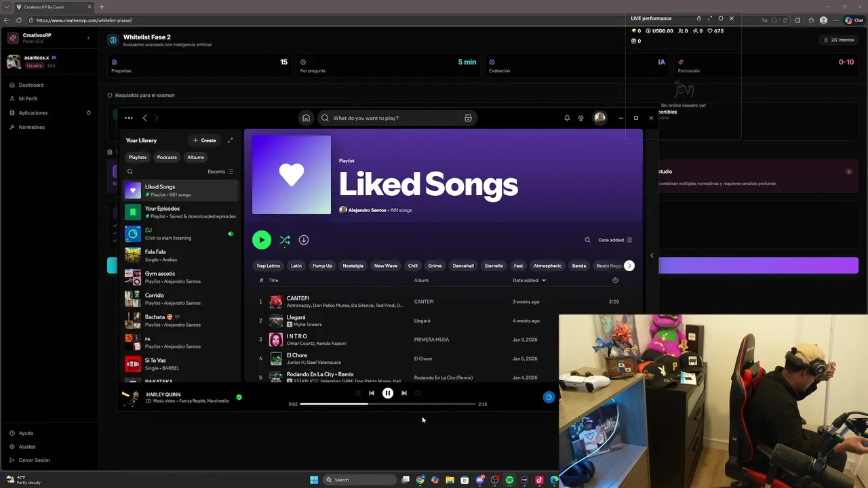The height and width of the screenshot is (488, 868).
Task: Select the Pump Up genre chip
Action: coord(322,266)
